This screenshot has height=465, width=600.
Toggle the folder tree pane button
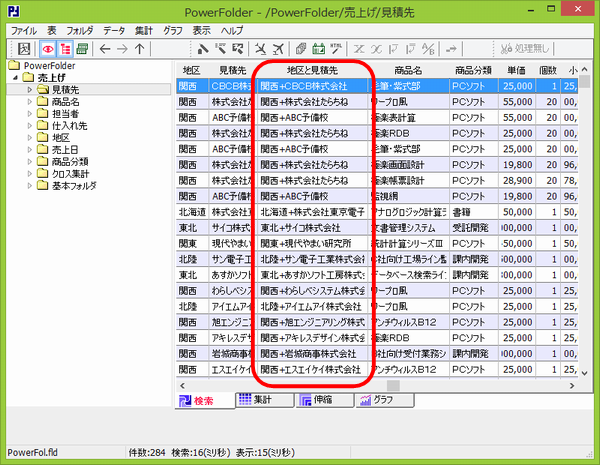pos(65,49)
